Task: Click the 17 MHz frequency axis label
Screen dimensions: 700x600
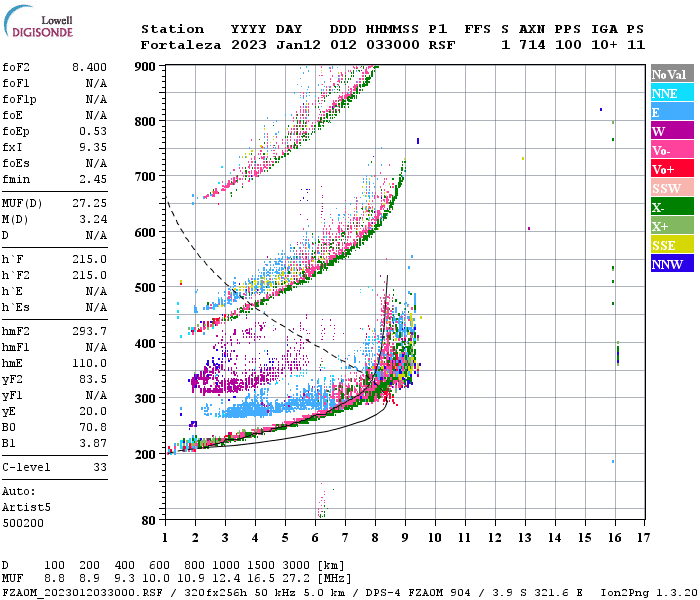Action: point(643,538)
